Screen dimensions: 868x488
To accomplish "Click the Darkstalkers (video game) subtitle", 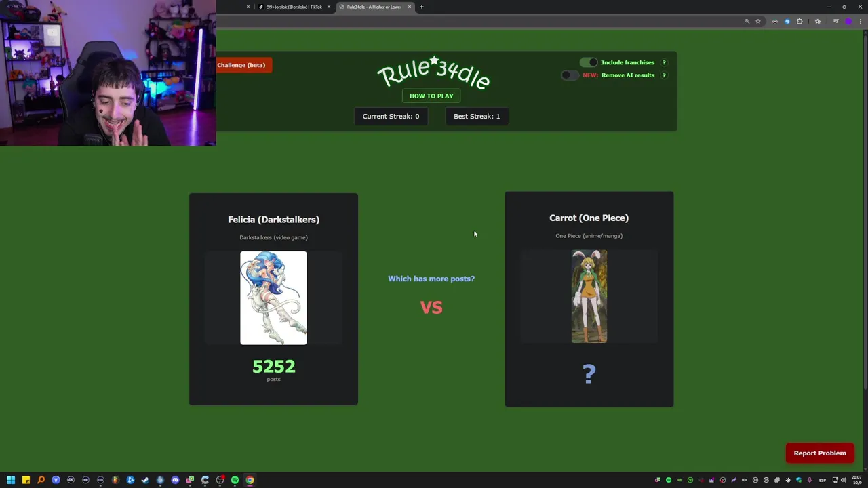I will click(273, 237).
